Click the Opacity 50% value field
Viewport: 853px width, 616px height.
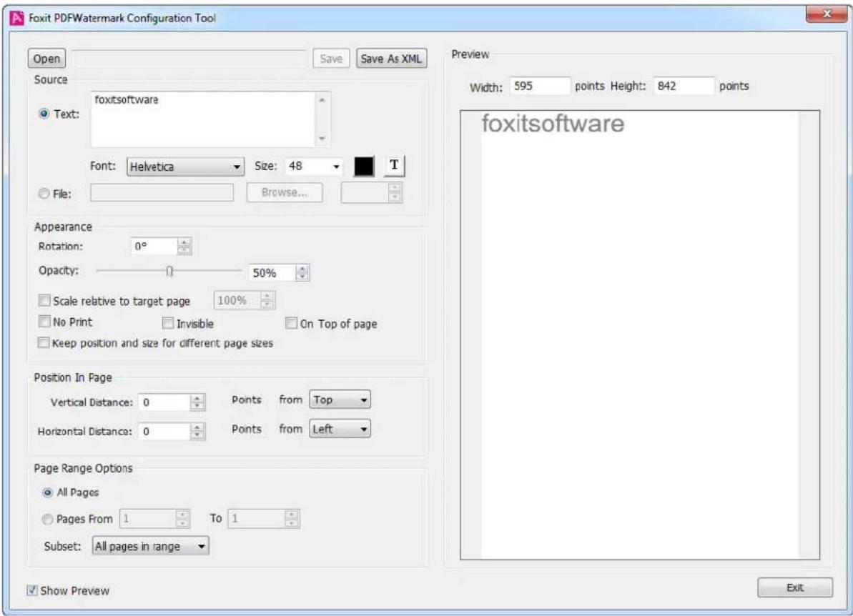[x=272, y=272]
